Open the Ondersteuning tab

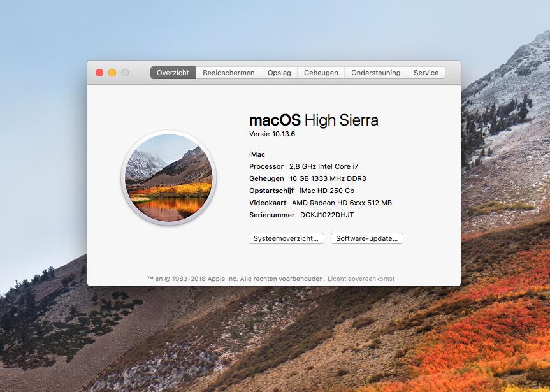point(375,73)
